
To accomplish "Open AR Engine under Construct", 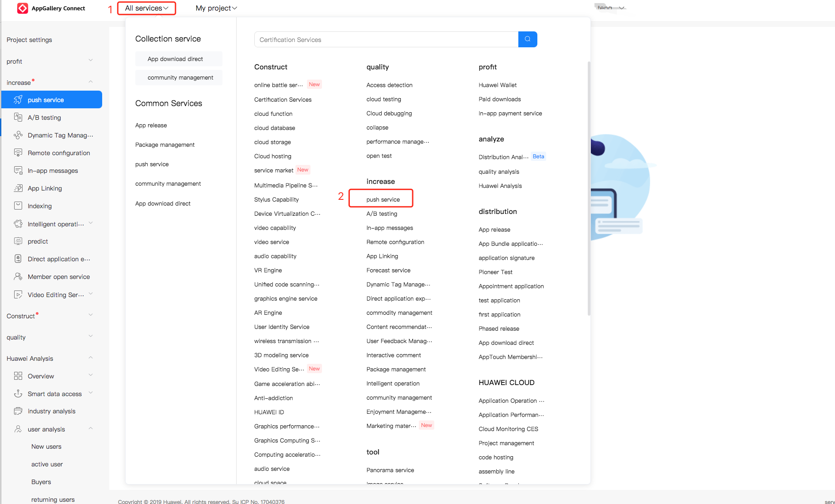I will click(x=268, y=313).
